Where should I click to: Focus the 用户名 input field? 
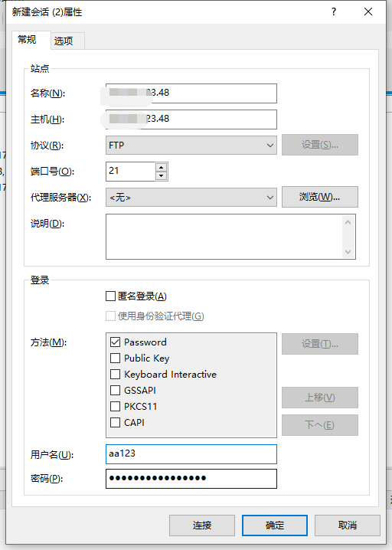click(x=191, y=454)
